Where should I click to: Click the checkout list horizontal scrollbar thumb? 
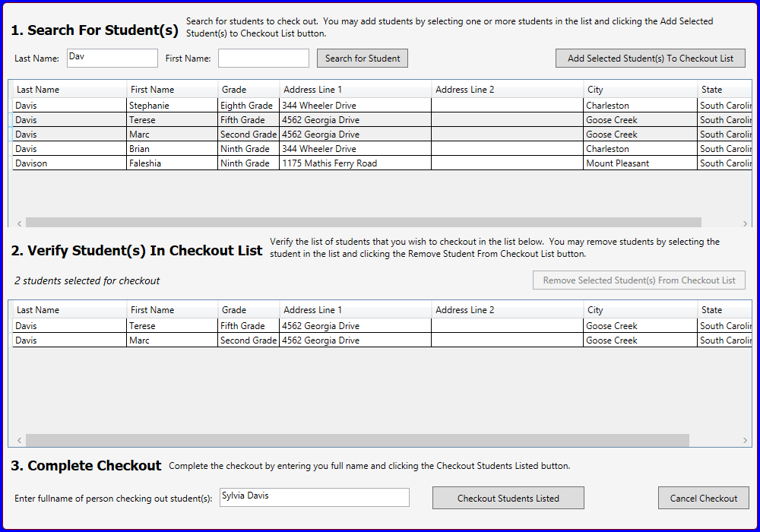coord(357,440)
